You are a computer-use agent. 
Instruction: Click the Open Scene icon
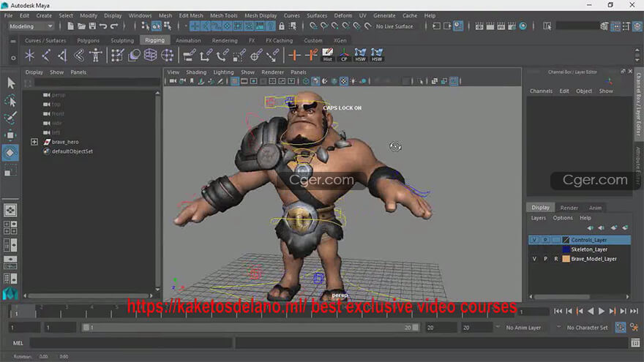click(x=81, y=26)
